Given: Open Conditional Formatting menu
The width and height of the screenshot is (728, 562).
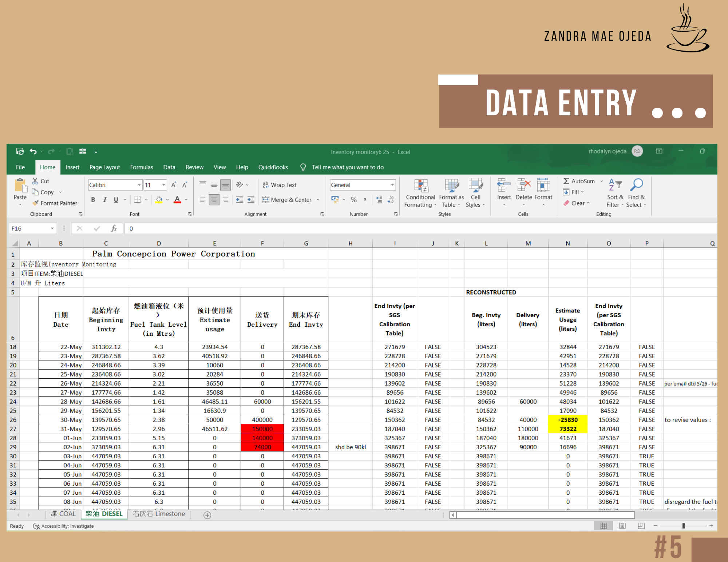Looking at the screenshot, I should click(x=420, y=194).
